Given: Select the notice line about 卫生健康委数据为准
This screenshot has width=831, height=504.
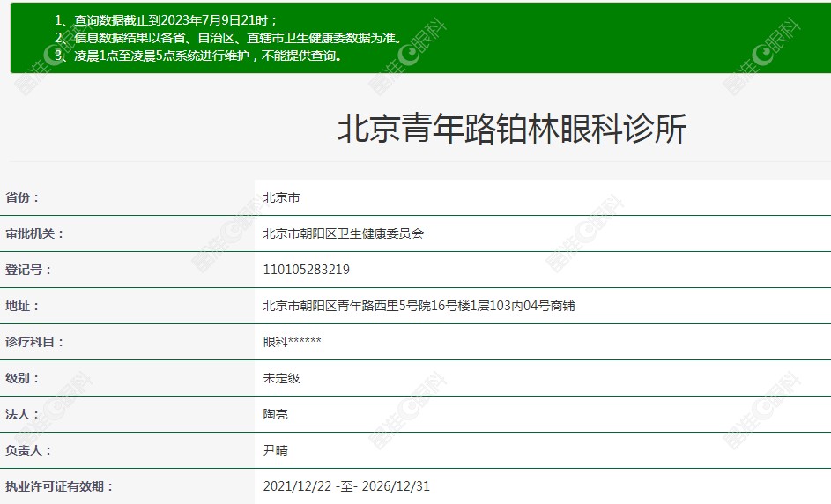Looking at the screenshot, I should (x=228, y=38).
